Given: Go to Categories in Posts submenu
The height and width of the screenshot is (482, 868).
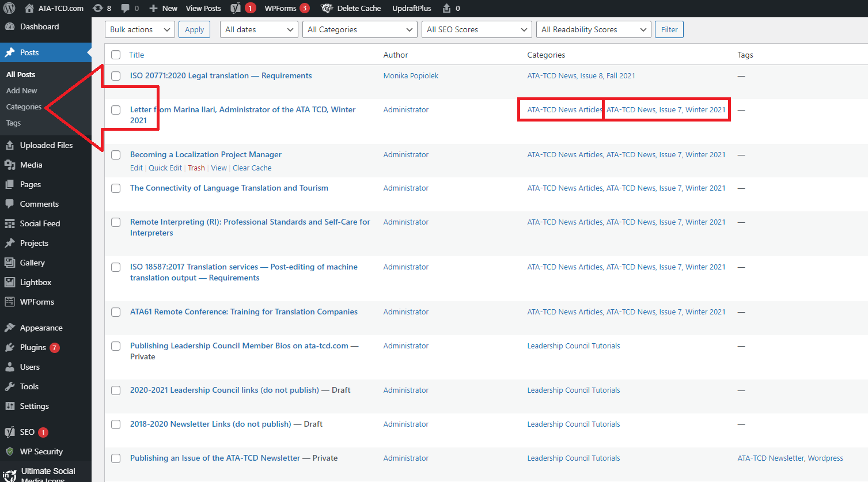Looking at the screenshot, I should point(24,107).
